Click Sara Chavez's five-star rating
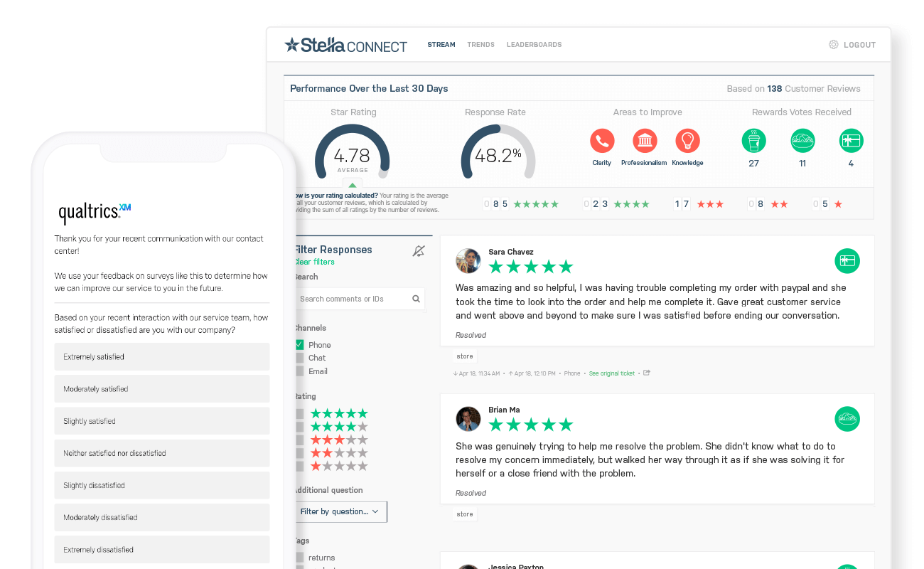The image size is (924, 569). 531,267
